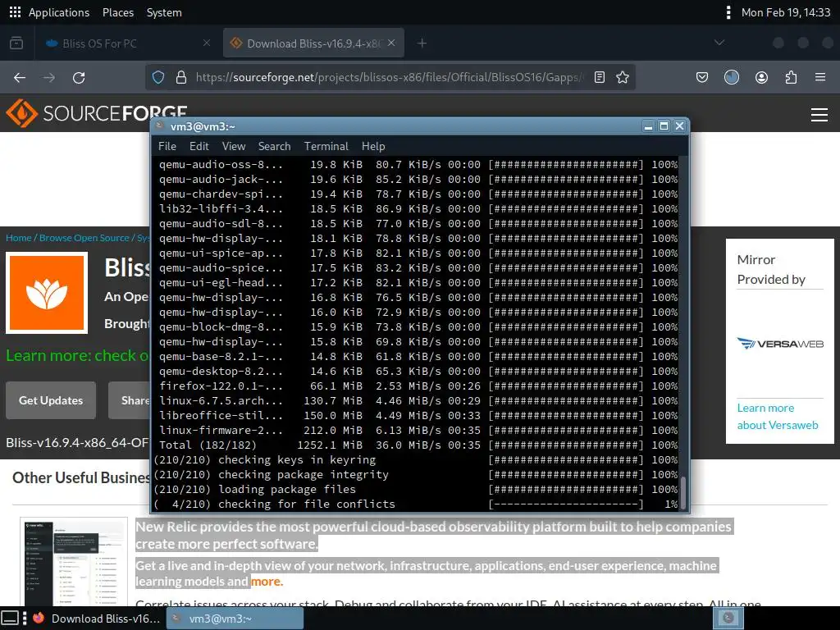This screenshot has width=840, height=630.
Task: Open the terminal Terminal menu
Action: pyautogui.click(x=326, y=146)
